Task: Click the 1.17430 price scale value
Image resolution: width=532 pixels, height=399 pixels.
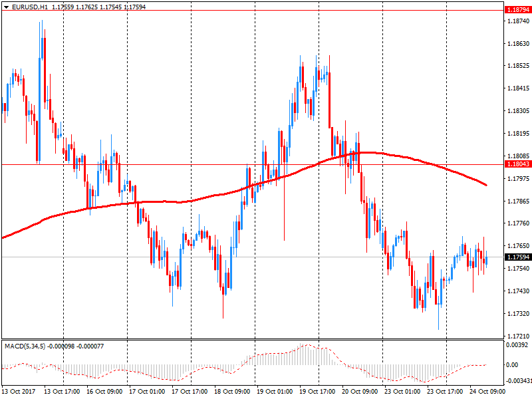Action: 519,291
